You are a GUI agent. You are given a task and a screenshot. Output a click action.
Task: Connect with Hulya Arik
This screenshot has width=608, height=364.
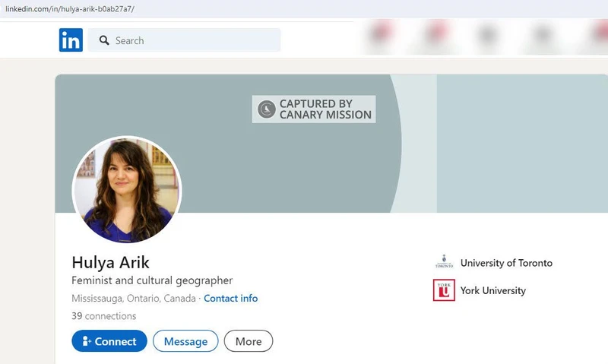(109, 341)
